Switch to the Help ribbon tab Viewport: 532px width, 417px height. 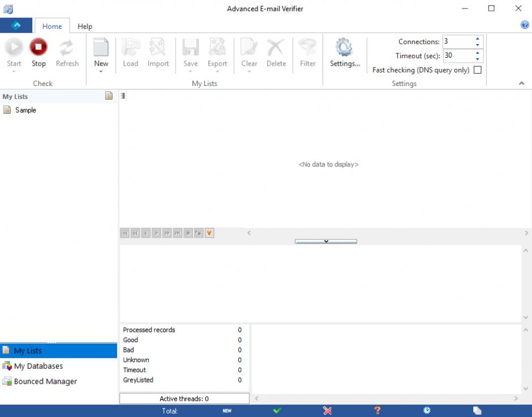tap(85, 26)
